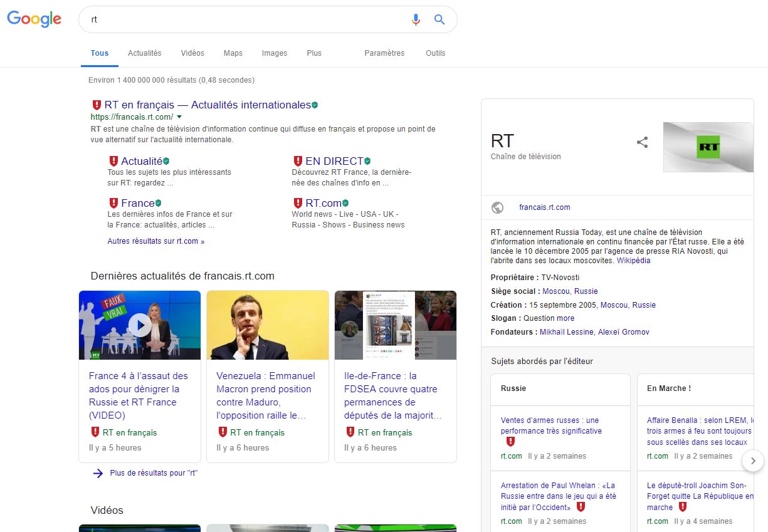
Task: Open the RT.com sitelink
Action: (324, 203)
